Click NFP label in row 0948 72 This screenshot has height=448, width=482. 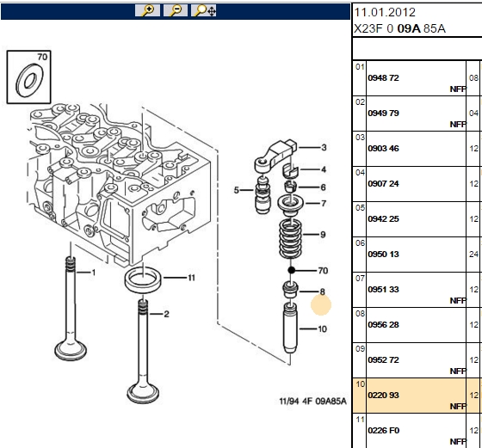[x=458, y=89]
